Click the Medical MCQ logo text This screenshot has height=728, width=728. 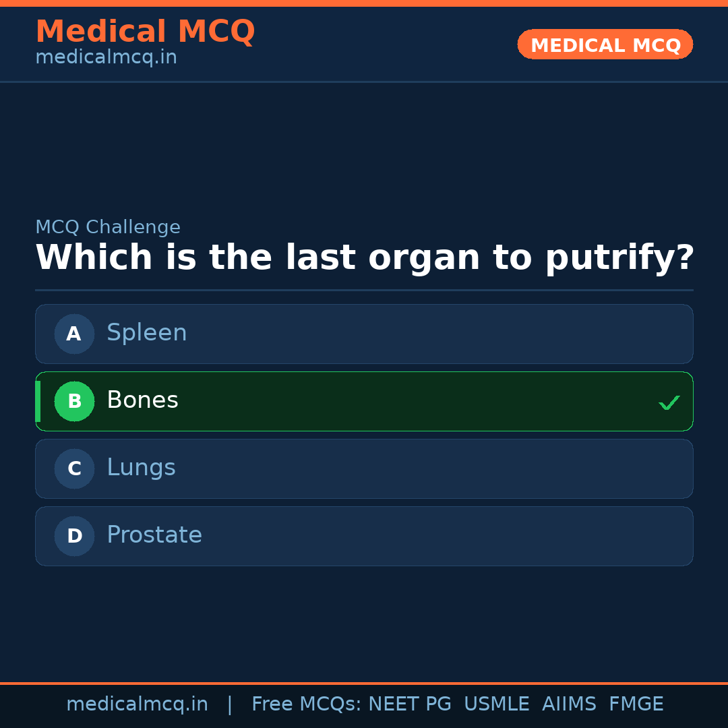(145, 31)
